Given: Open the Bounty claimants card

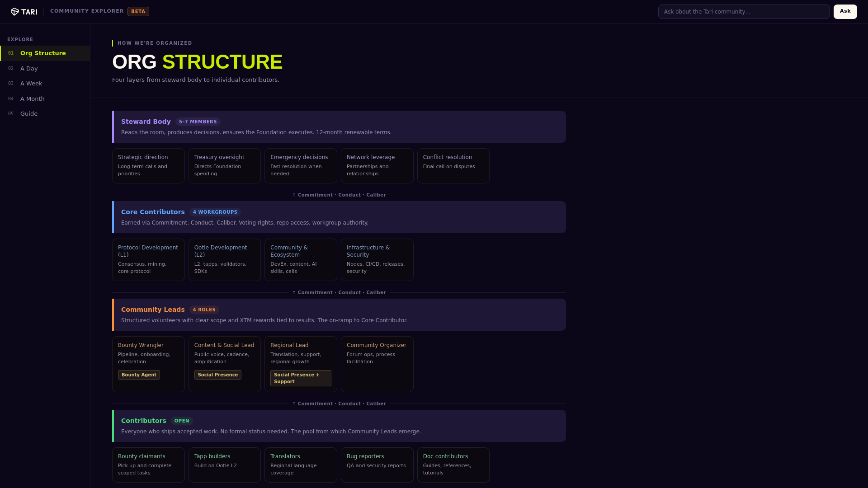Looking at the screenshot, I should (148, 465).
